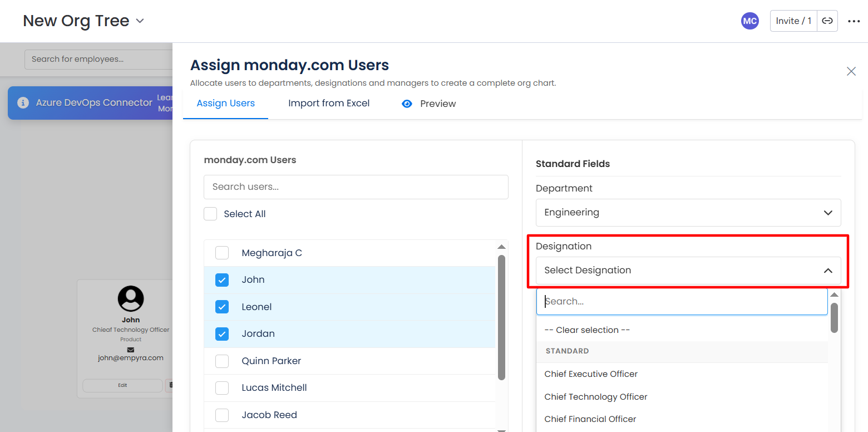
Task: Switch to the Import from Excel tab
Action: click(x=329, y=104)
